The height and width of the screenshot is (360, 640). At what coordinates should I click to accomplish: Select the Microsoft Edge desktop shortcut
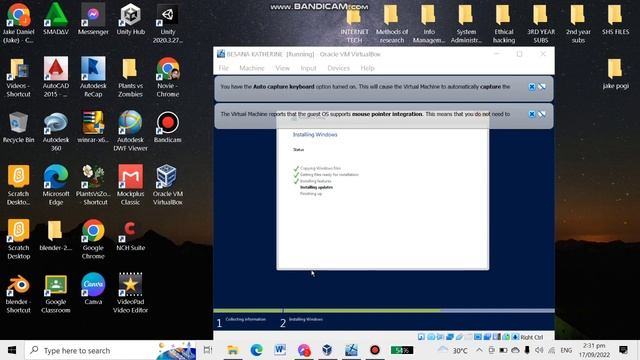pos(56,184)
